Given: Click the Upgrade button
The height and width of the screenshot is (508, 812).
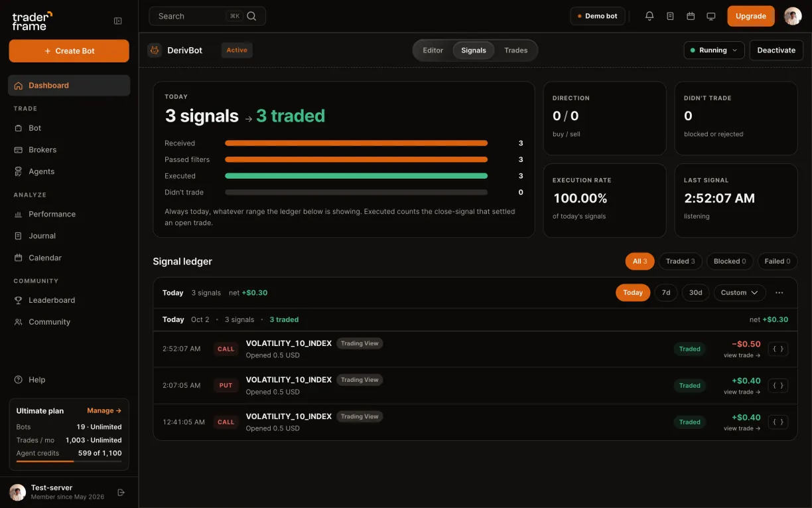Looking at the screenshot, I should (751, 16).
